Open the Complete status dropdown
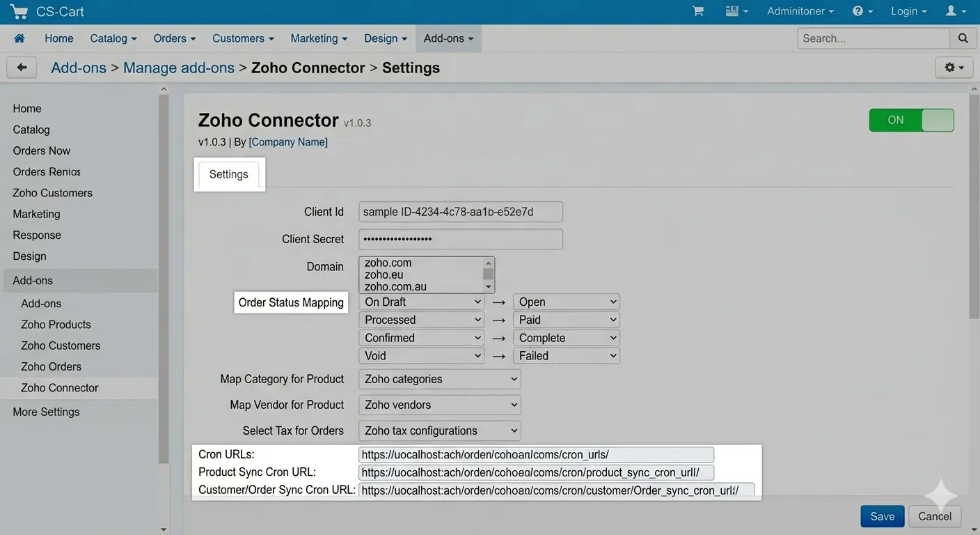Image resolution: width=980 pixels, height=535 pixels. (x=567, y=338)
